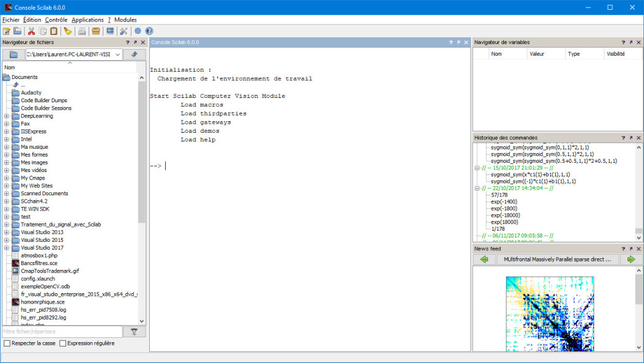The width and height of the screenshot is (644, 363).
Task: Go to parent directory arrow button
Action: click(135, 54)
